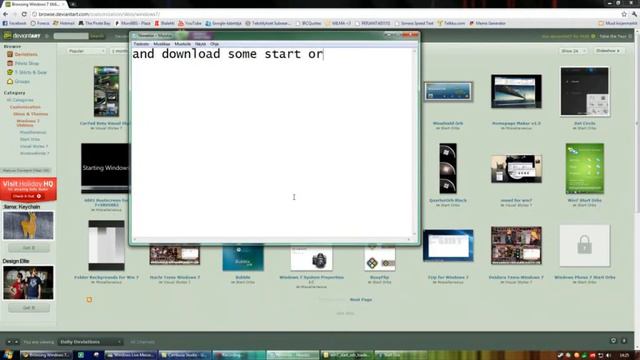The image size is (640, 360).
Task: Open the third Notepad menu
Action: pyautogui.click(x=182, y=44)
